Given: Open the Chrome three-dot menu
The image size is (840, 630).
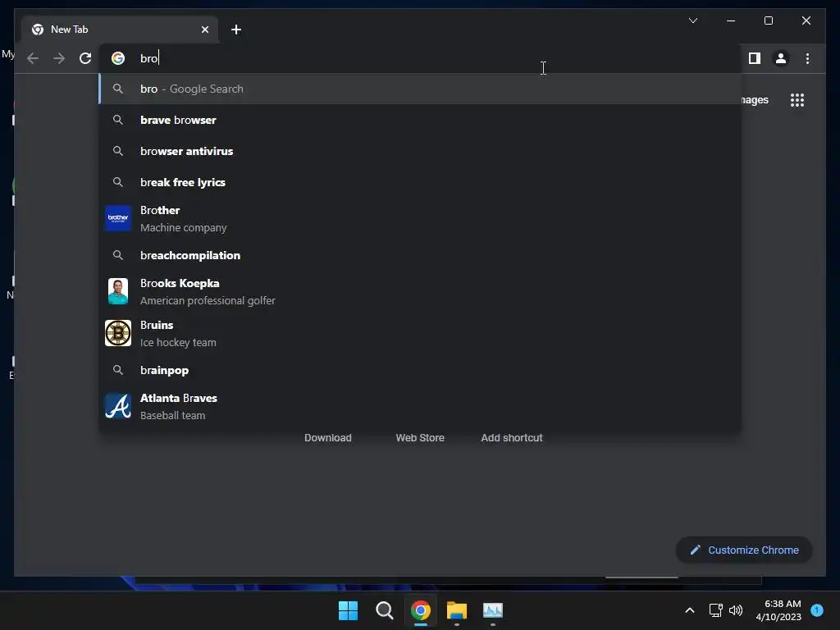Looking at the screenshot, I should (x=807, y=58).
